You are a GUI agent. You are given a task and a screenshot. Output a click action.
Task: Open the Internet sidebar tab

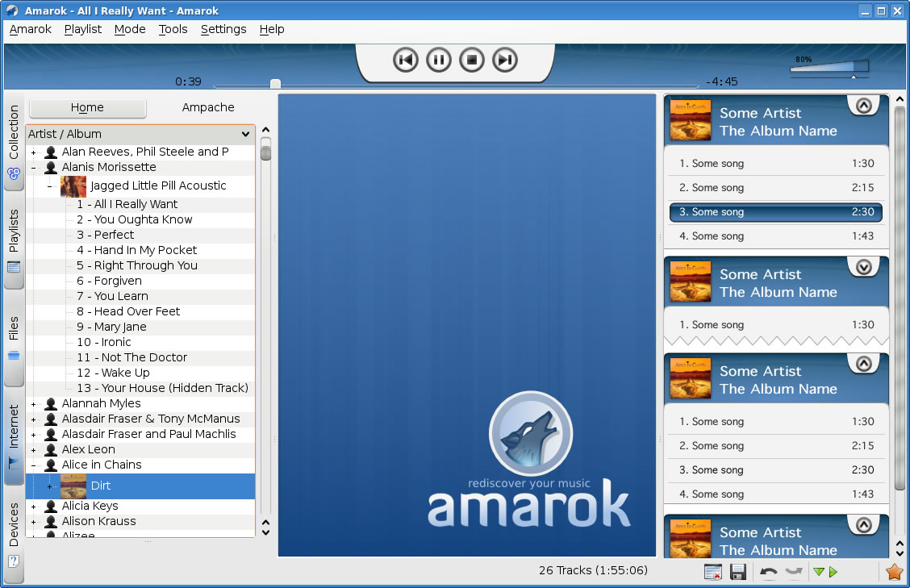[14, 436]
